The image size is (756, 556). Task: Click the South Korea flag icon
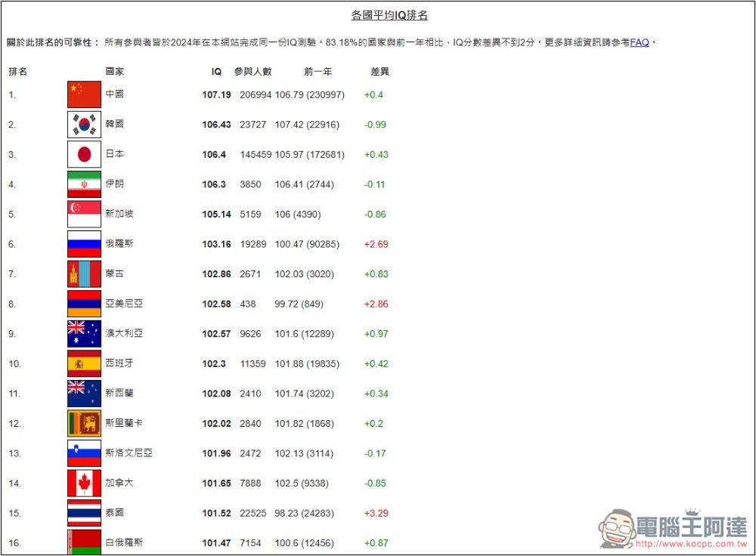(84, 125)
